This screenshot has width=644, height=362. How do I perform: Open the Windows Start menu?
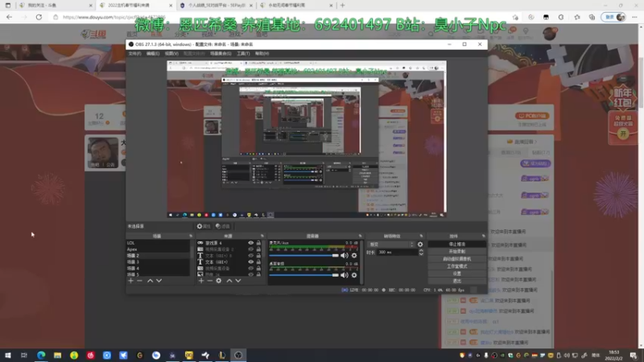[x=8, y=355]
